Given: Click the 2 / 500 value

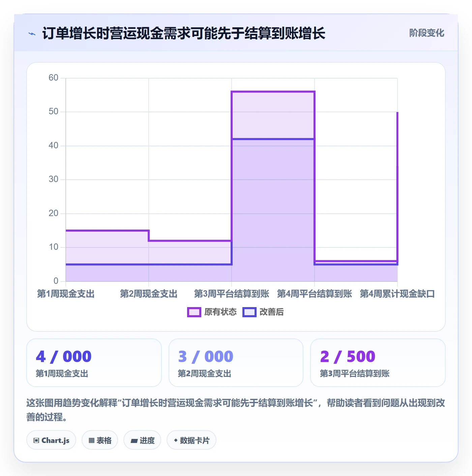Looking at the screenshot, I should click(348, 357).
